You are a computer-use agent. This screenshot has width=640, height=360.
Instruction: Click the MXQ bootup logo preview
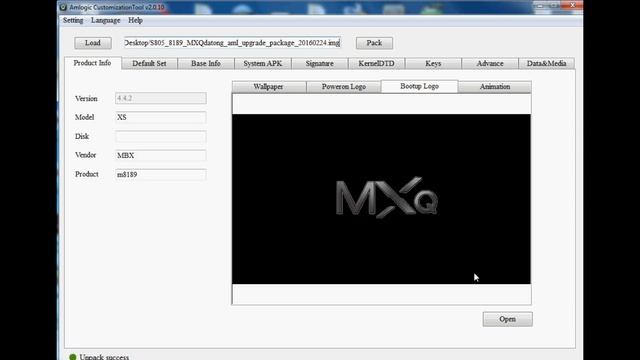pyautogui.click(x=382, y=199)
